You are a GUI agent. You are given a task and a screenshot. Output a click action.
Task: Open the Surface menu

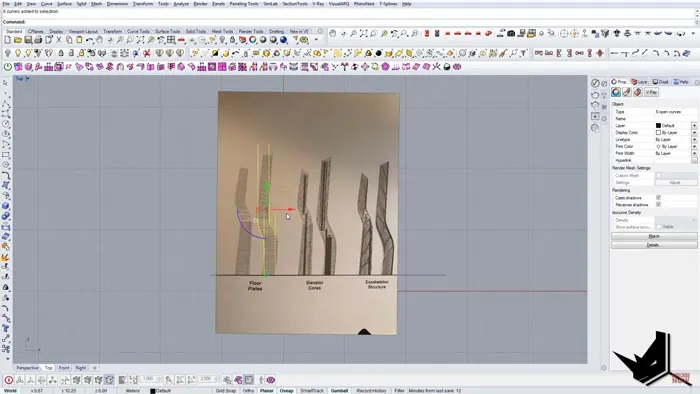(x=64, y=4)
